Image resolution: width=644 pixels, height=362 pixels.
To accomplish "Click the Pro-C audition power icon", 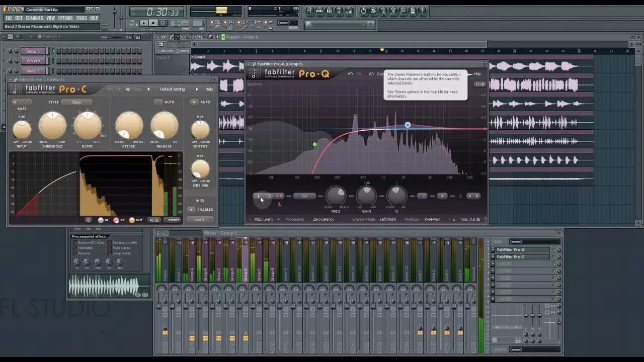I will 88,220.
